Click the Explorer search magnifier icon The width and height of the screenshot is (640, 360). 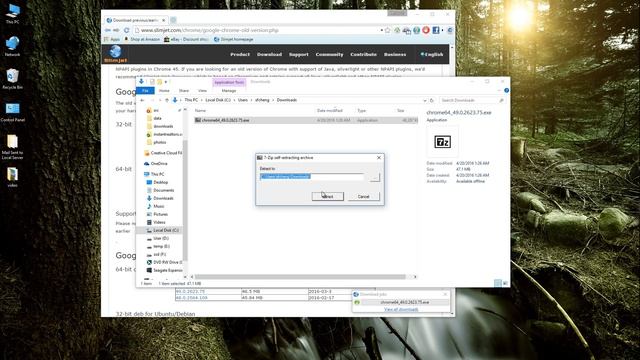[501, 100]
